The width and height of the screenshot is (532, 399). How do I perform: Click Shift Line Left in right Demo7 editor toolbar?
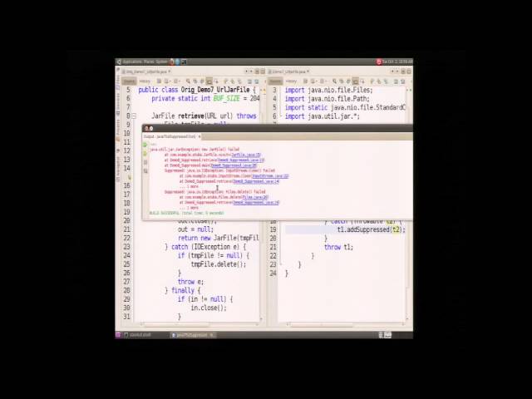click(396, 81)
